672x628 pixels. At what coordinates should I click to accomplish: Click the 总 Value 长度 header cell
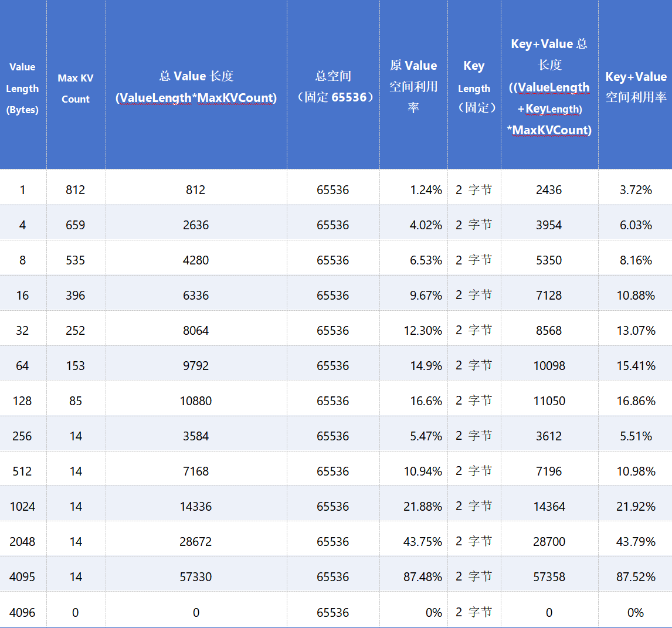click(196, 84)
